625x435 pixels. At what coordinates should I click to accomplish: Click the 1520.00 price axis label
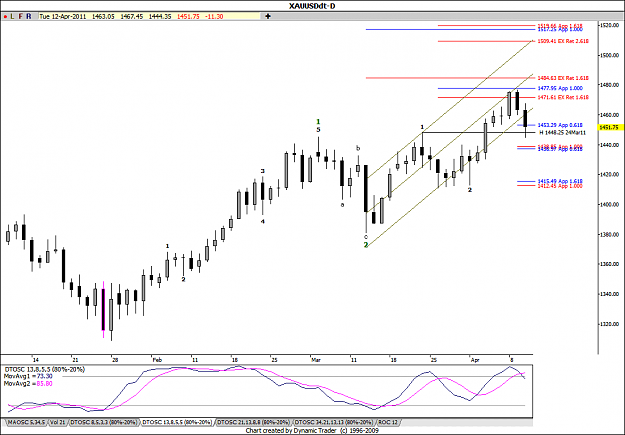coord(609,25)
